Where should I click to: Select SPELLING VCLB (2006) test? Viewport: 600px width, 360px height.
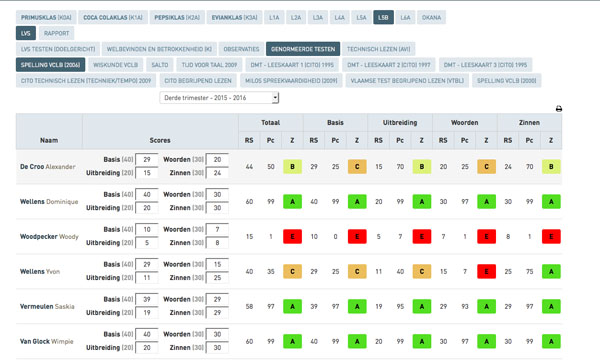pos(51,65)
